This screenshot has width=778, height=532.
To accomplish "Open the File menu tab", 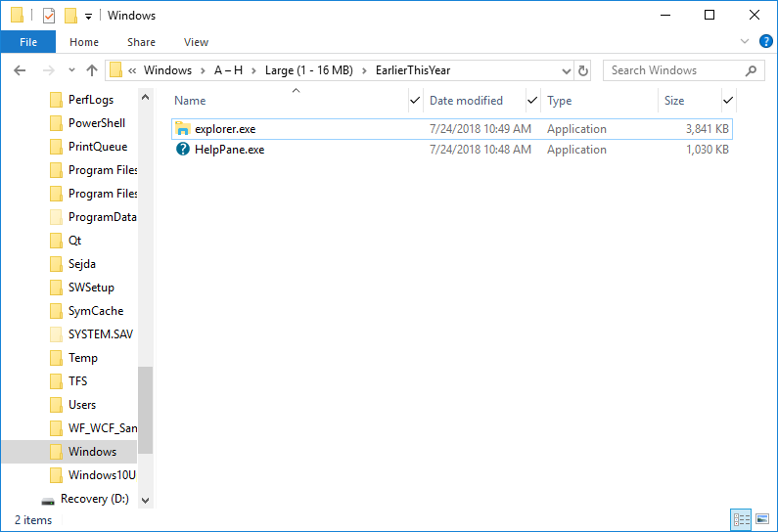I will click(28, 42).
